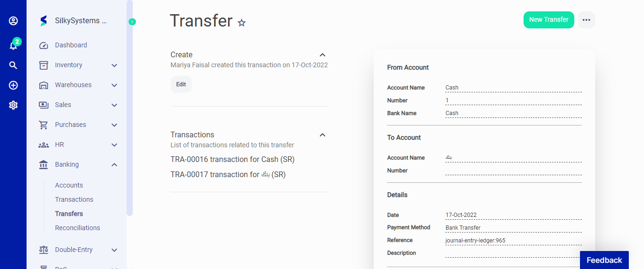Click the Feedback button

(x=604, y=260)
